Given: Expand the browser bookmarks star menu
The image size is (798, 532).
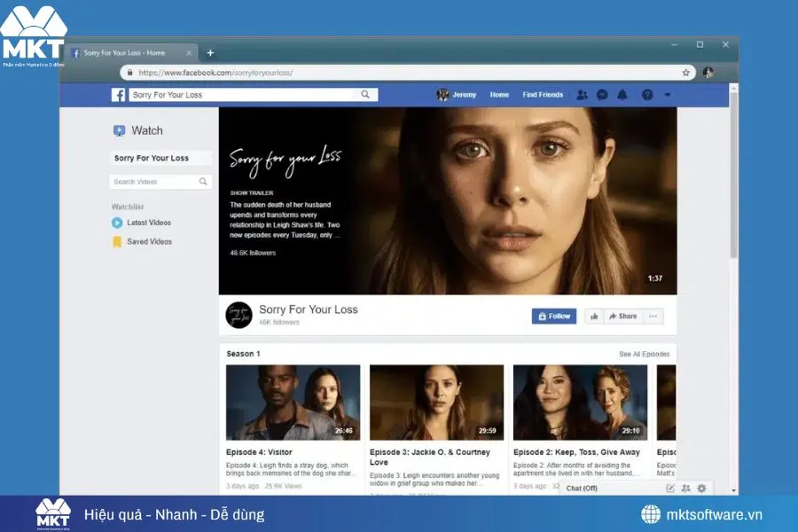Looking at the screenshot, I should (684, 72).
